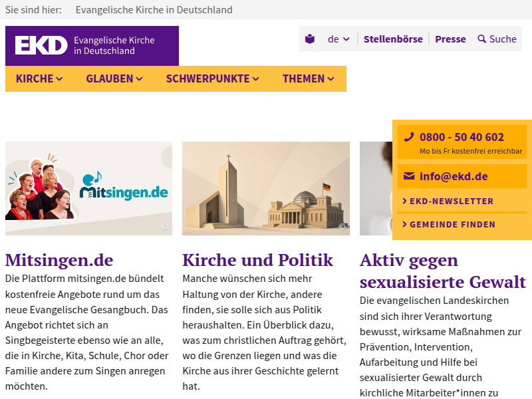
Task: Open Stellenbörse link
Action: click(x=393, y=39)
